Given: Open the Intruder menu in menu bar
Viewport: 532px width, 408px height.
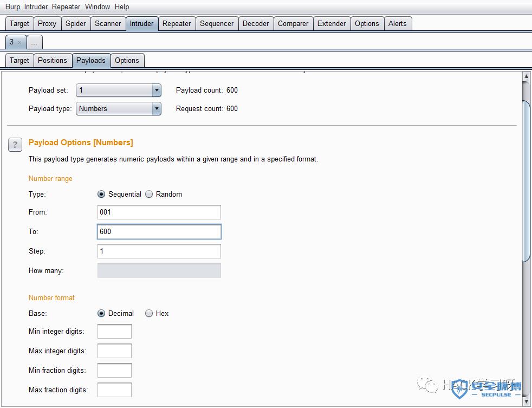Looking at the screenshot, I should pyautogui.click(x=36, y=7).
